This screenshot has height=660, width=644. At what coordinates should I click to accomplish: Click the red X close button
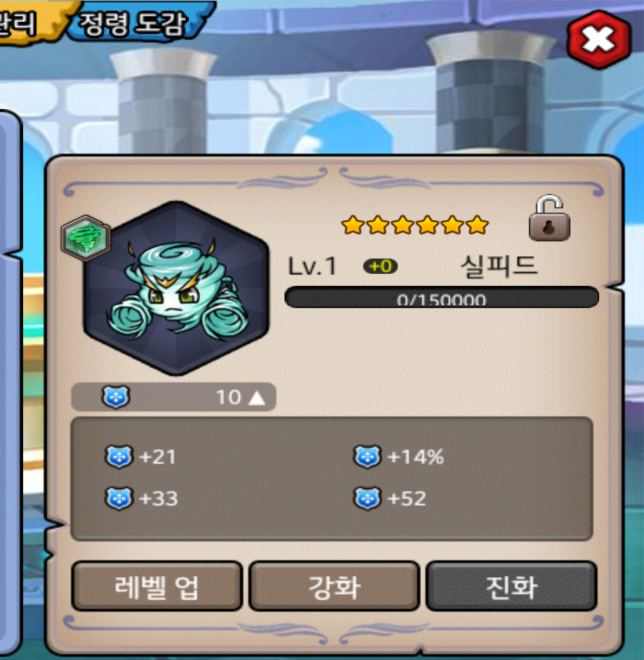599,39
